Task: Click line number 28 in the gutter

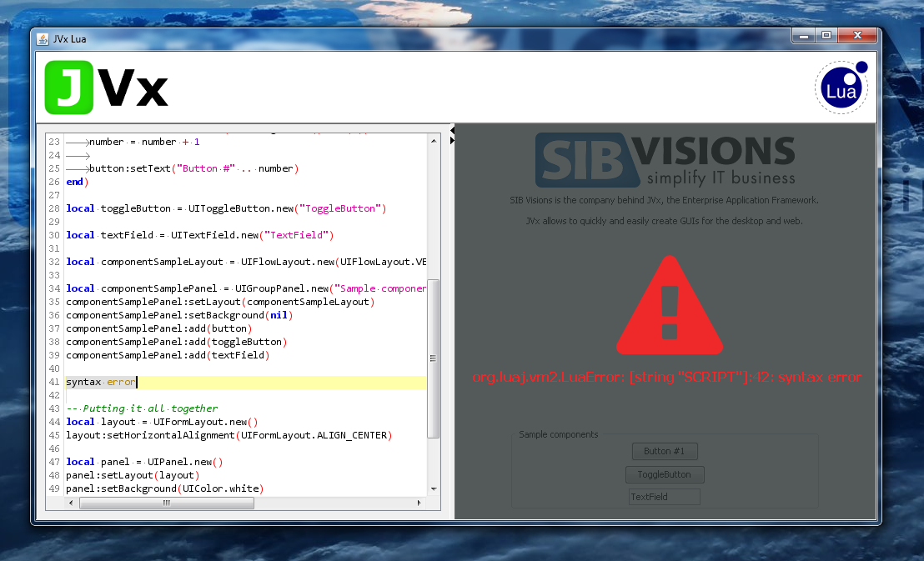Action: pyautogui.click(x=54, y=208)
